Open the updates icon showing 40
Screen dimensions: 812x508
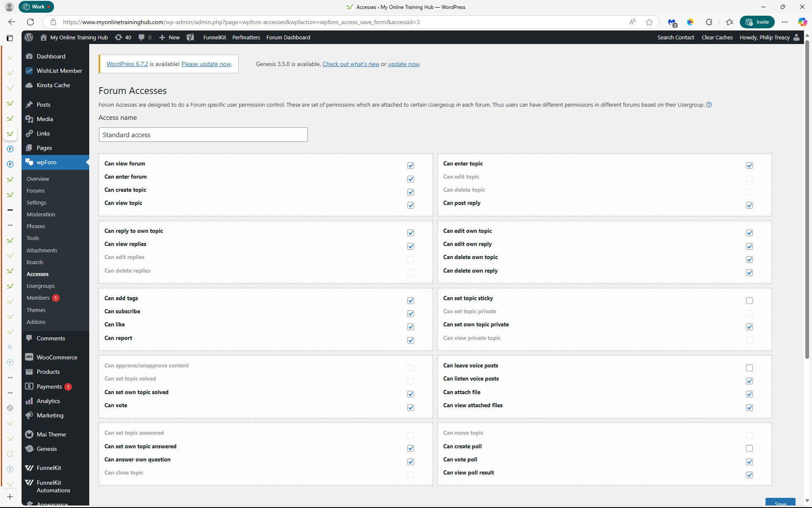tap(123, 37)
